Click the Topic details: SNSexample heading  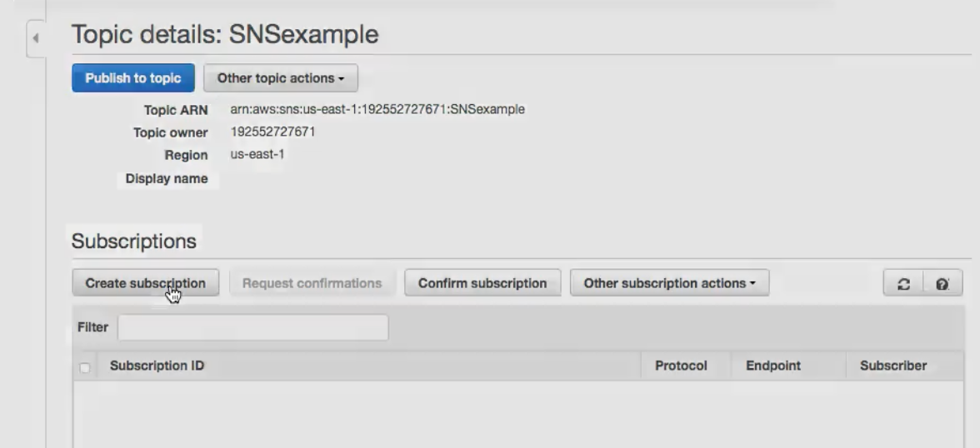[225, 34]
